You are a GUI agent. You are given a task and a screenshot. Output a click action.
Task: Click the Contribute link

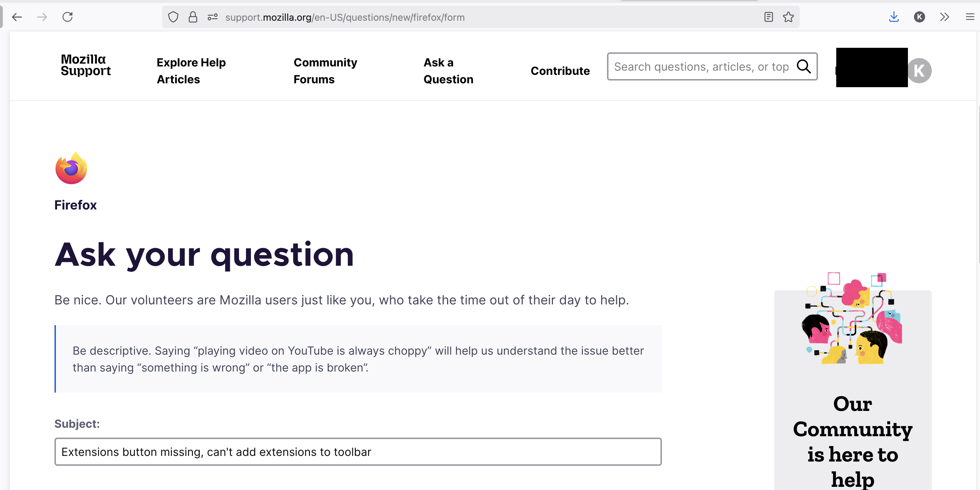click(x=560, y=71)
